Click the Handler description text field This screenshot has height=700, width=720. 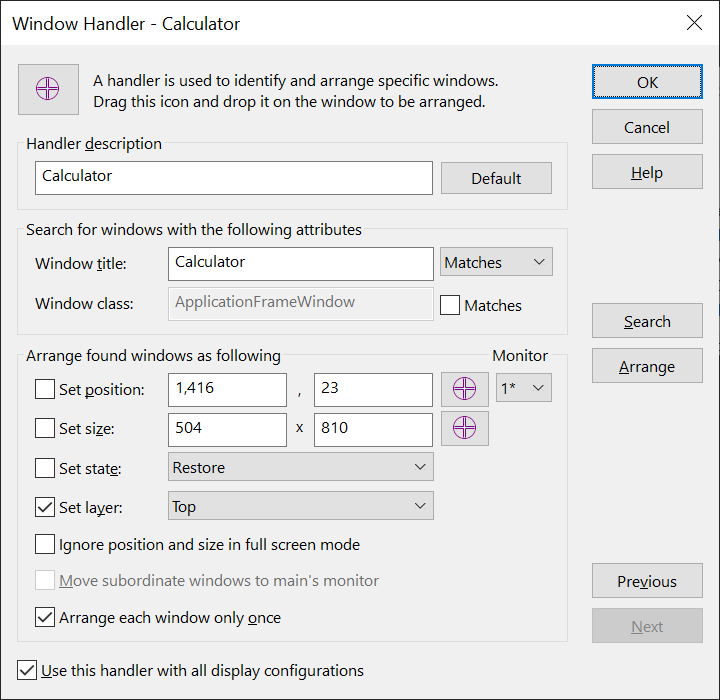point(234,178)
